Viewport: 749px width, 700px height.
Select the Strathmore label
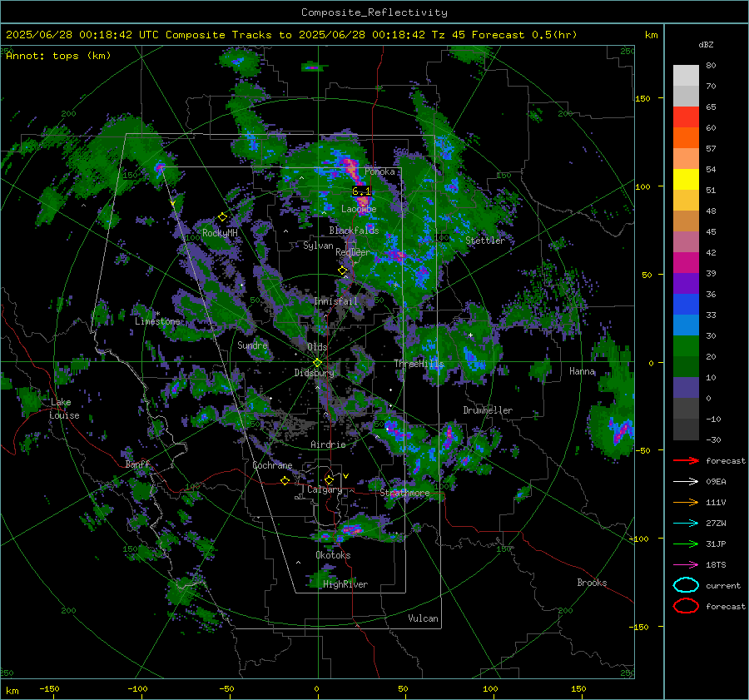click(404, 493)
